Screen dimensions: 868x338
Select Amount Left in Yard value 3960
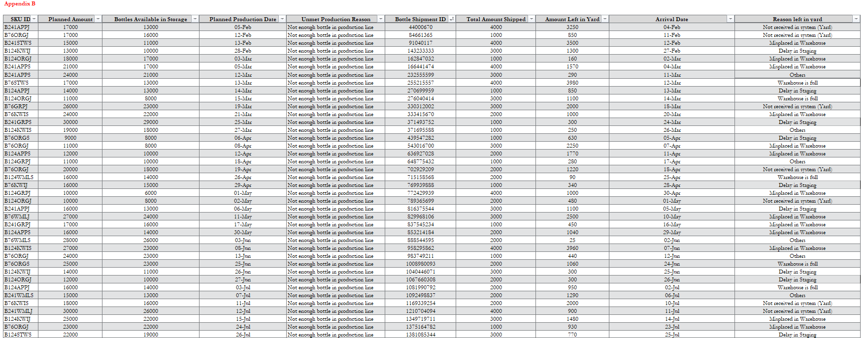(572, 248)
